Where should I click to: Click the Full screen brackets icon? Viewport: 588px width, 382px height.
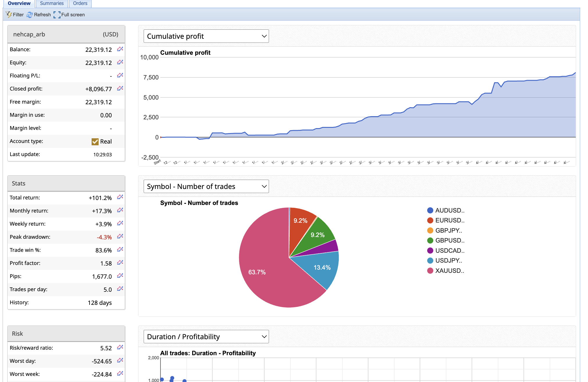click(57, 15)
